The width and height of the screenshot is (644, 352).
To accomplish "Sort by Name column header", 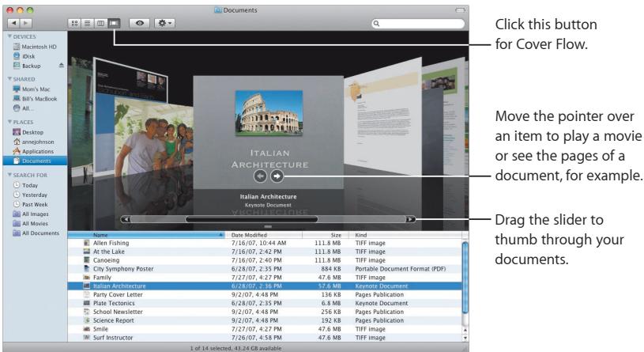I will [x=147, y=235].
